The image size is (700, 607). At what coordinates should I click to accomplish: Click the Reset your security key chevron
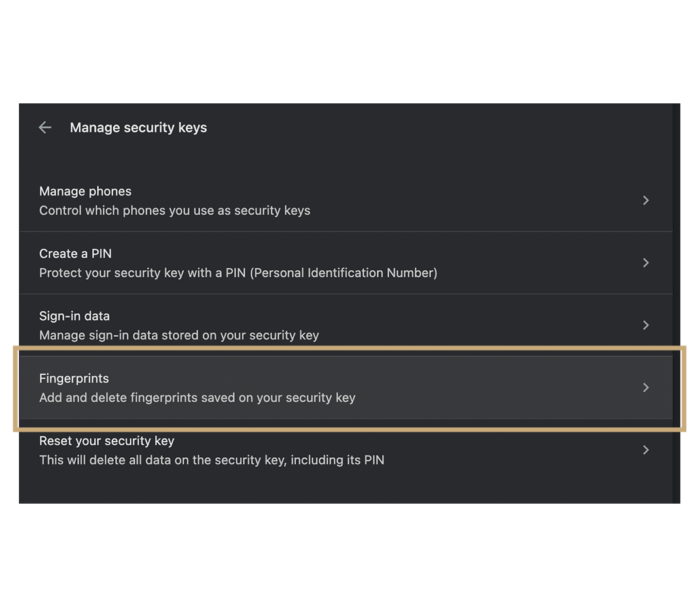(646, 450)
